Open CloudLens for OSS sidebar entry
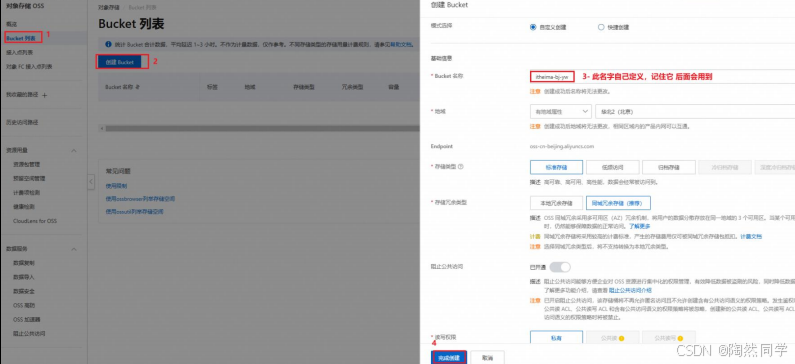Image resolution: width=795 pixels, height=364 pixels. (35, 221)
